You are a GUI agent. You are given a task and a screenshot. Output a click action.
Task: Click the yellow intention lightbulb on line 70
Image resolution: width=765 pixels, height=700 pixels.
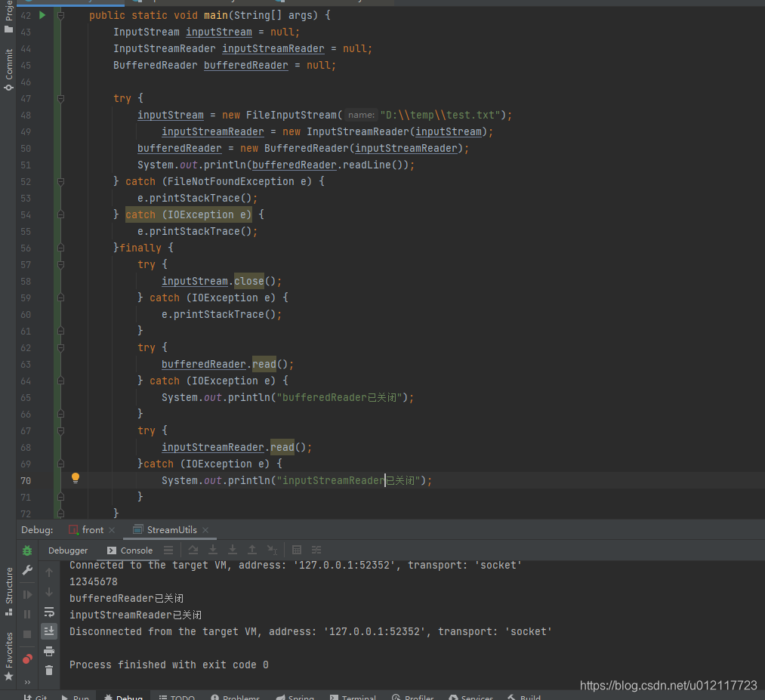tap(75, 478)
